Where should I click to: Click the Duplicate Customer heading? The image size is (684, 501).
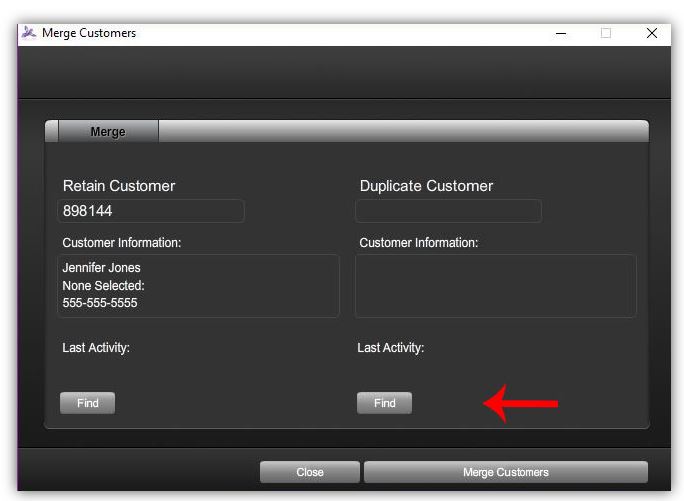click(x=426, y=186)
